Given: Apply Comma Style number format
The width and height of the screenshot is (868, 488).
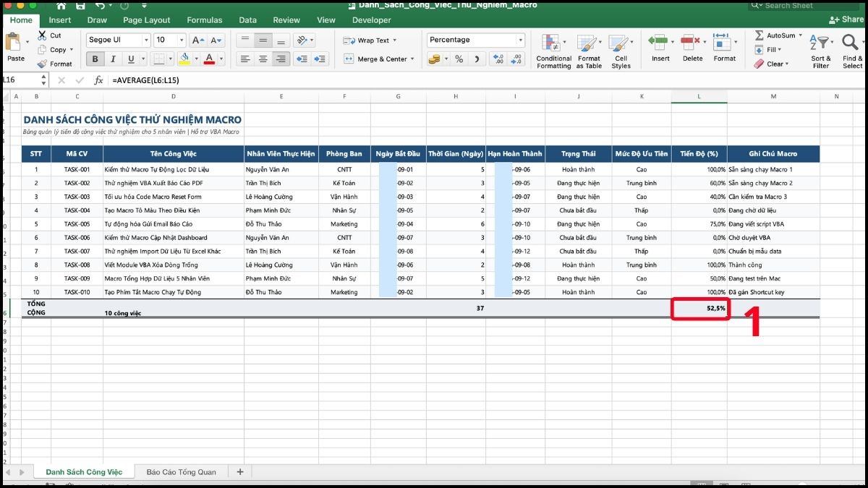Looking at the screenshot, I should point(476,59).
